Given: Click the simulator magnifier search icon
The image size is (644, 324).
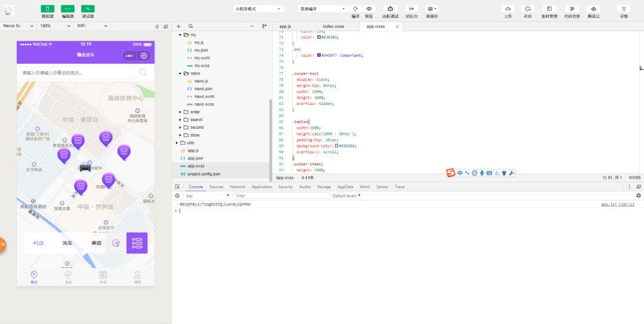Looking at the screenshot, I should pos(143,72).
